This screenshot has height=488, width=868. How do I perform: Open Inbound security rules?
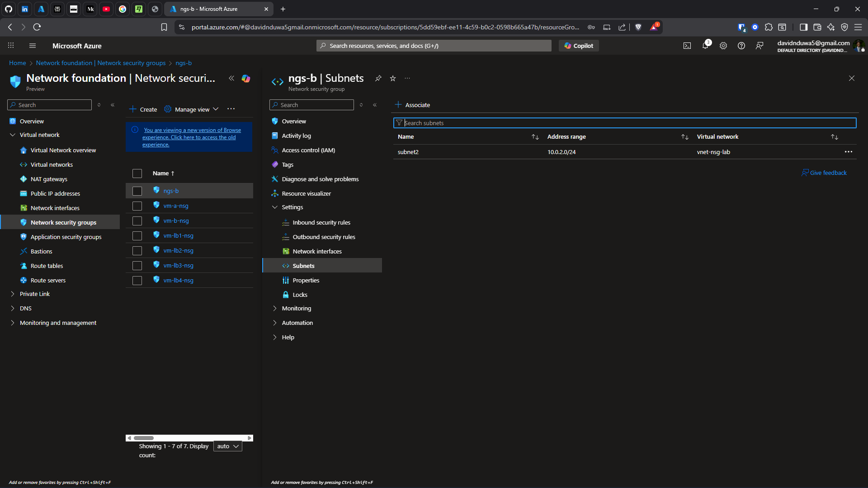pos(321,222)
